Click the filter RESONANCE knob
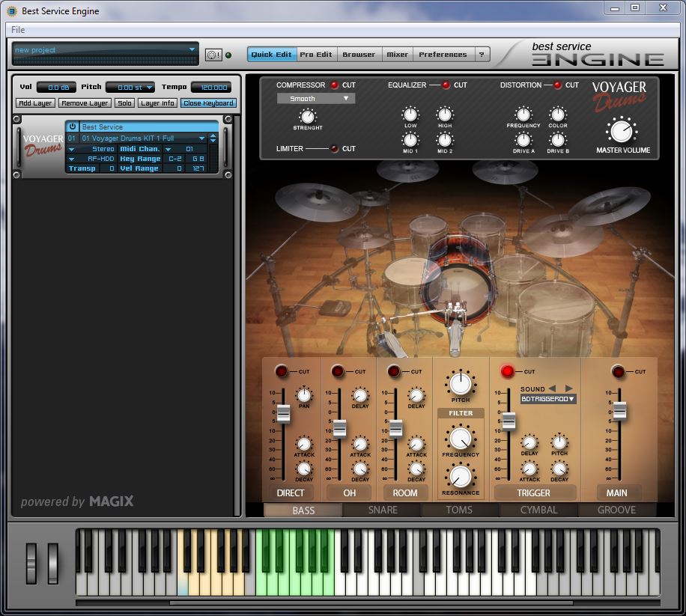The width and height of the screenshot is (686, 616). (x=461, y=476)
